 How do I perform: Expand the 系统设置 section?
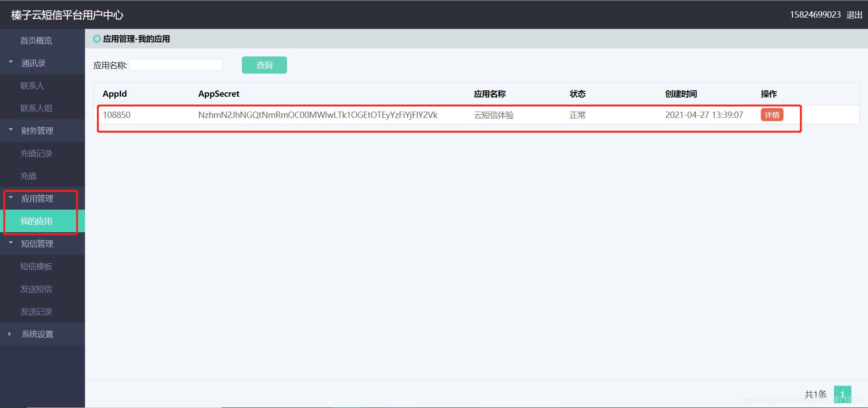[38, 334]
